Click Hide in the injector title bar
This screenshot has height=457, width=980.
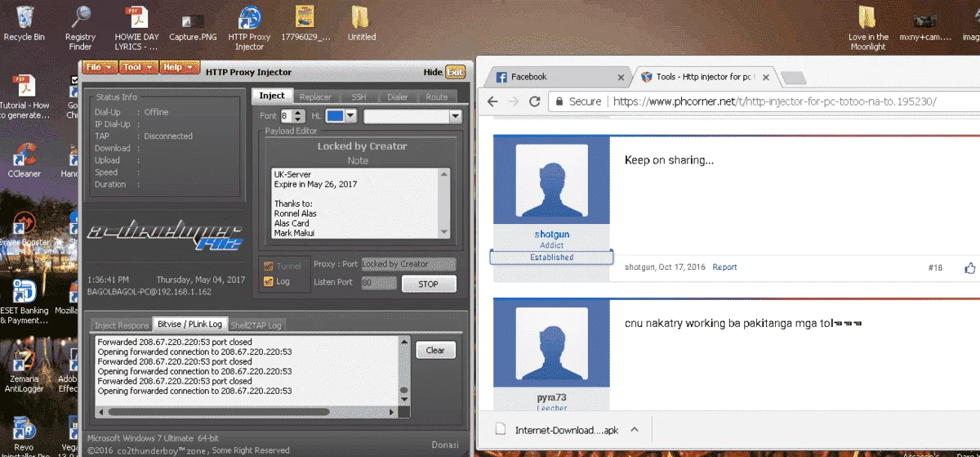tap(433, 72)
